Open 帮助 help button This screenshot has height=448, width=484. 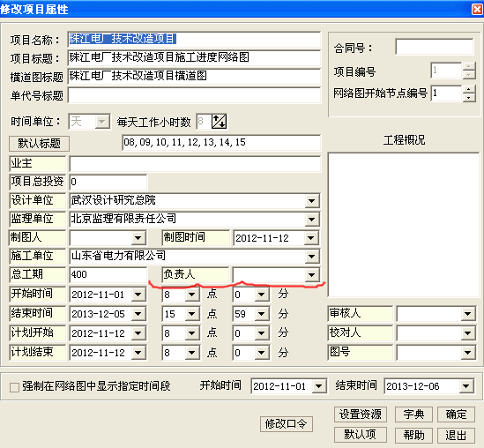coord(413,435)
